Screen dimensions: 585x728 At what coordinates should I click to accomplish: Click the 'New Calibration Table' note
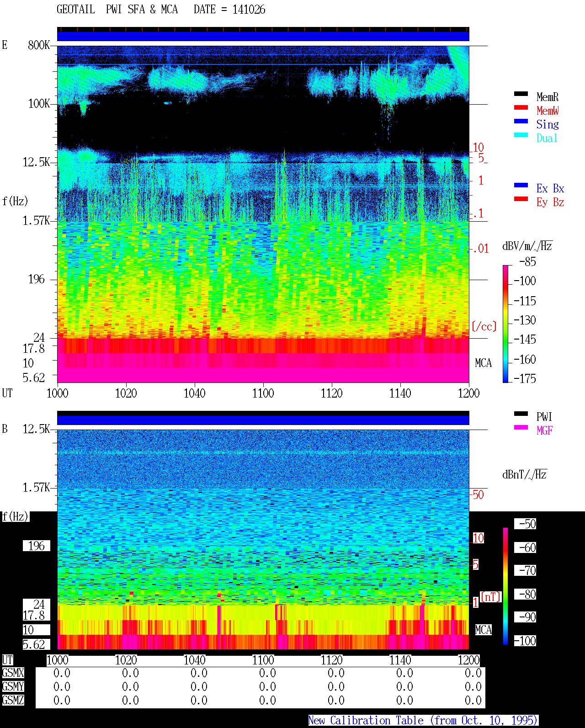(x=423, y=721)
